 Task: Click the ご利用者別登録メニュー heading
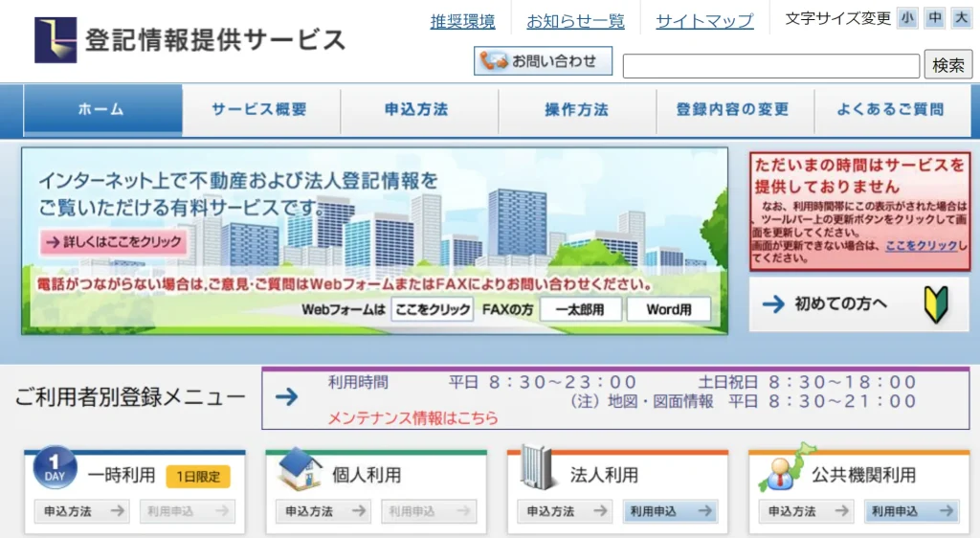(130, 397)
